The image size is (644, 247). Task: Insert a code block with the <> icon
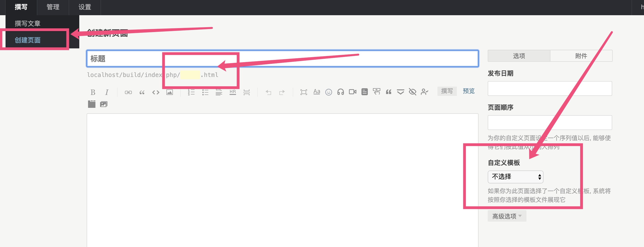pyautogui.click(x=156, y=92)
